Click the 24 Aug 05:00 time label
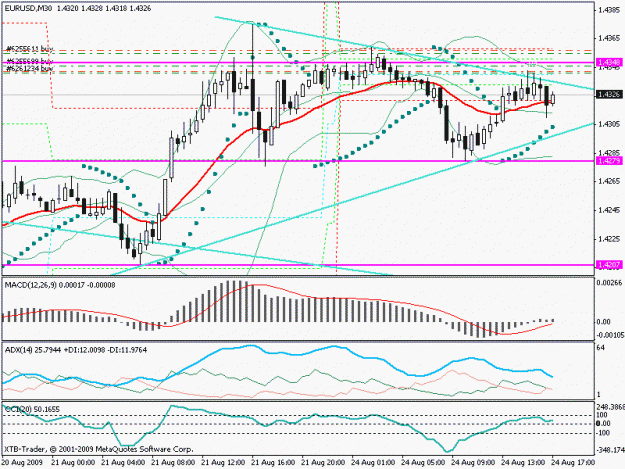This screenshot has height=469, width=625. pyautogui.click(x=423, y=463)
